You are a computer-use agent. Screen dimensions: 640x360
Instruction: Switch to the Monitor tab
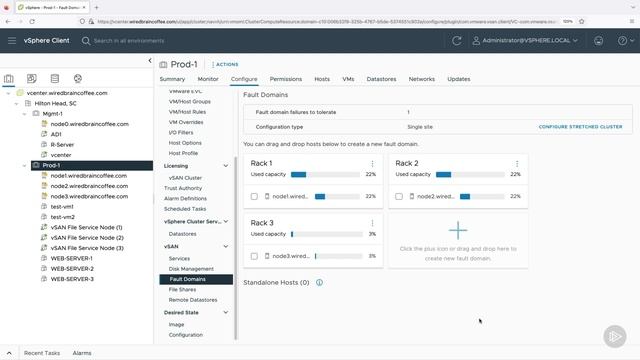pos(208,79)
